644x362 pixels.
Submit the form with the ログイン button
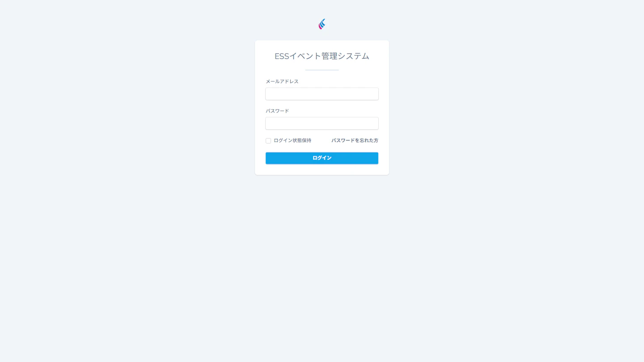322,158
